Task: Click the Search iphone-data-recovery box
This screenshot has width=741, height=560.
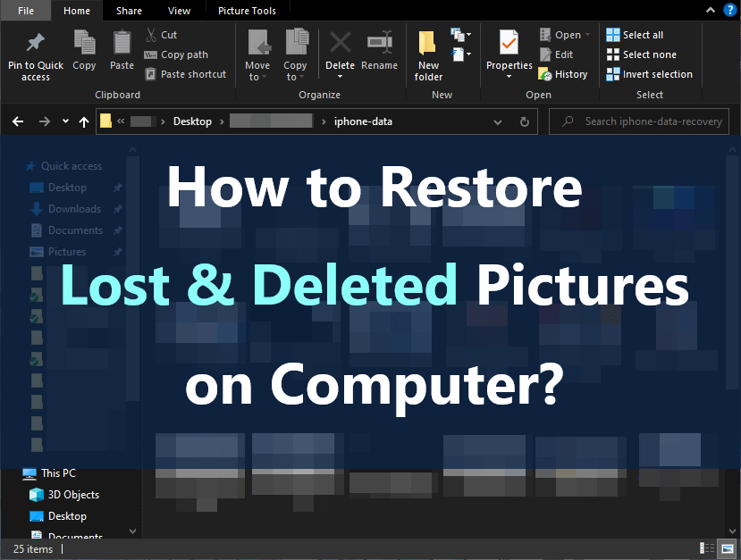Action: point(639,121)
